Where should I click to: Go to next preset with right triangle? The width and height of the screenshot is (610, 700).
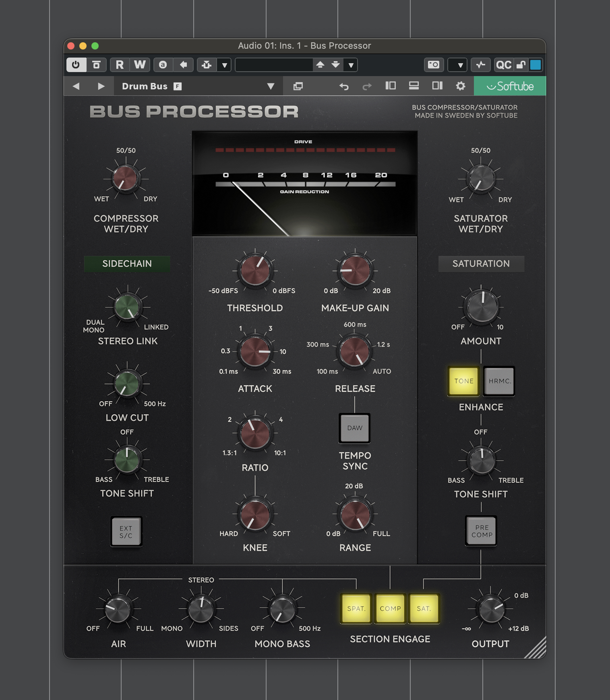coord(101,86)
